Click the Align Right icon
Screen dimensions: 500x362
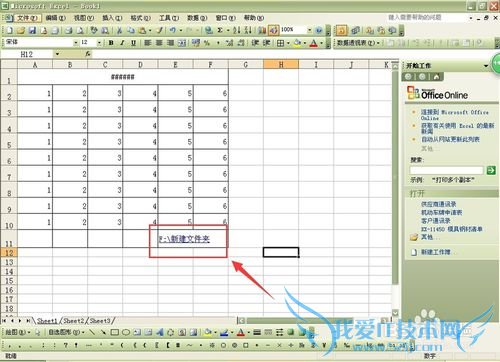(170, 43)
